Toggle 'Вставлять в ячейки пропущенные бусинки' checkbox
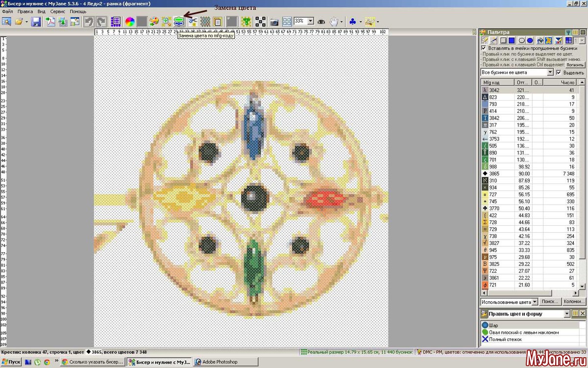 [x=484, y=48]
